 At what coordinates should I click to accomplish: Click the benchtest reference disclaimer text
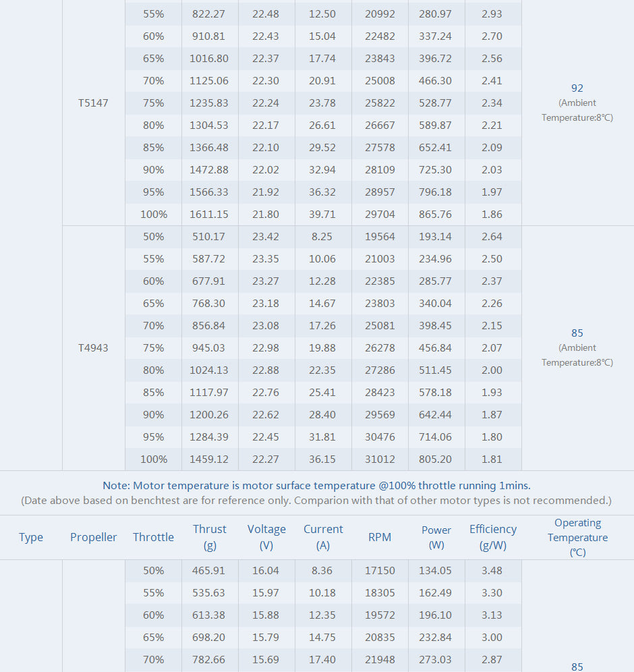[316, 501]
